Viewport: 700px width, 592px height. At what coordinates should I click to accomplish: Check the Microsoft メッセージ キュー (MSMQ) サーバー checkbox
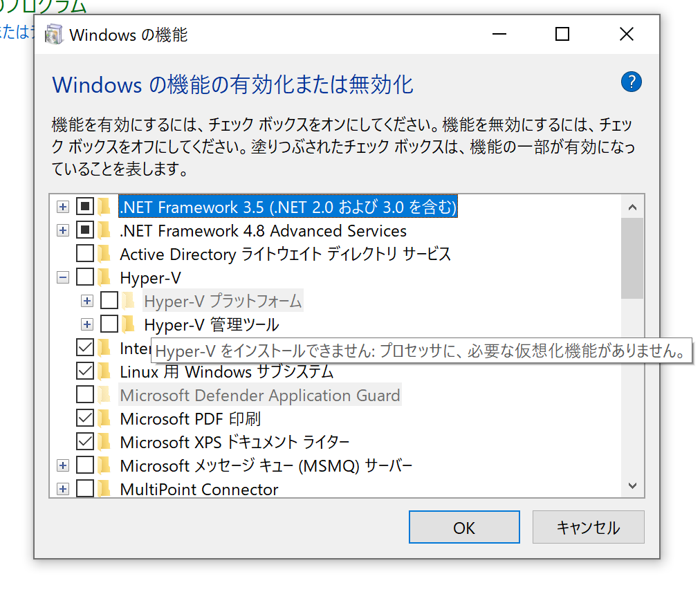84,465
